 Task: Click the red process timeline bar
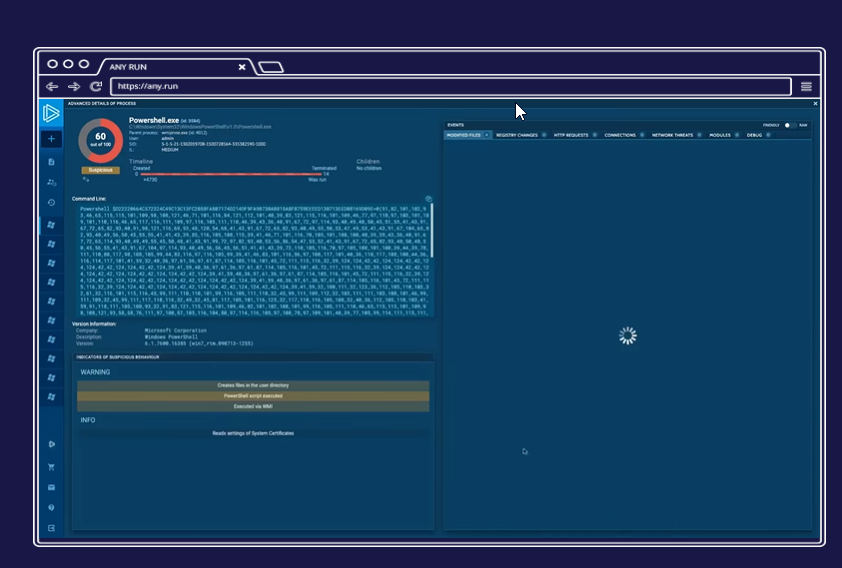231,174
